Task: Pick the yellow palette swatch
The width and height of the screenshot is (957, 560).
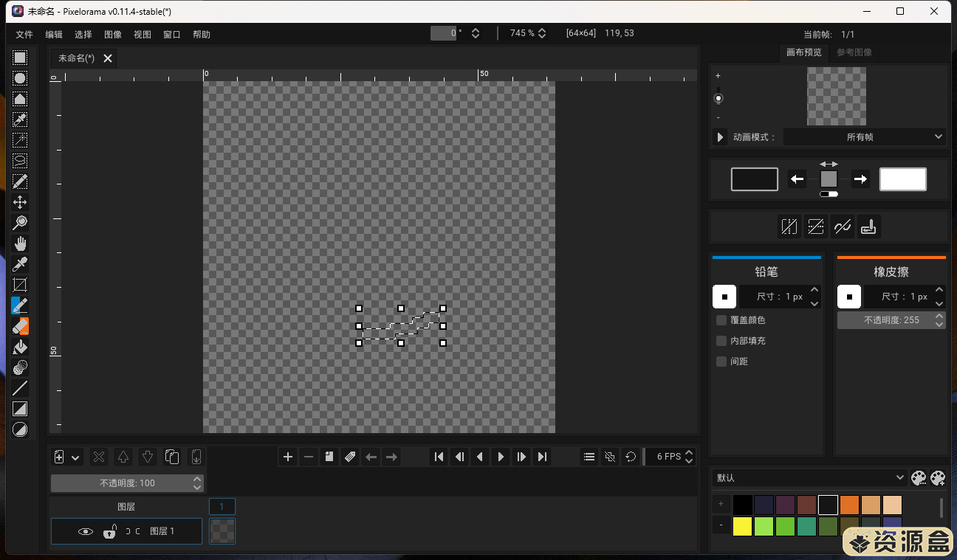Action: [x=742, y=526]
